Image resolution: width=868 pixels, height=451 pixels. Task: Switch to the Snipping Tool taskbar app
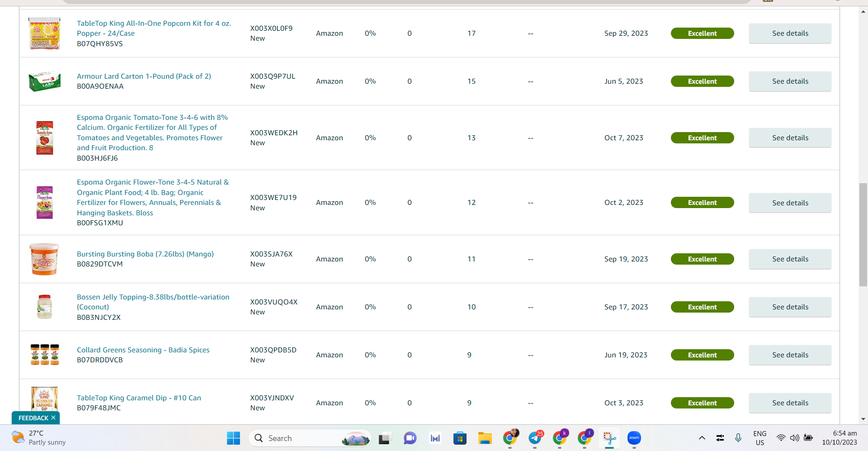(609, 438)
